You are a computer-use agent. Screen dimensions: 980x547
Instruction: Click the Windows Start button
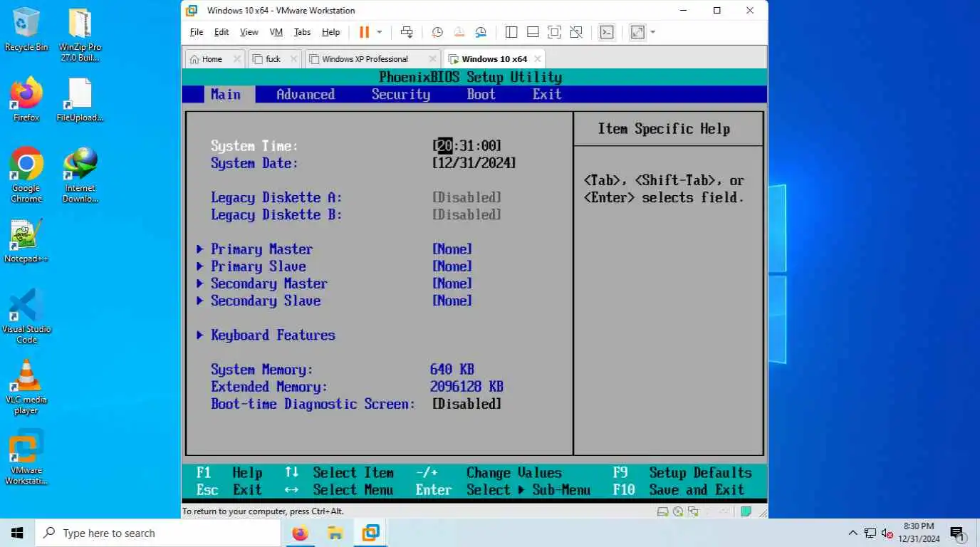coord(17,533)
